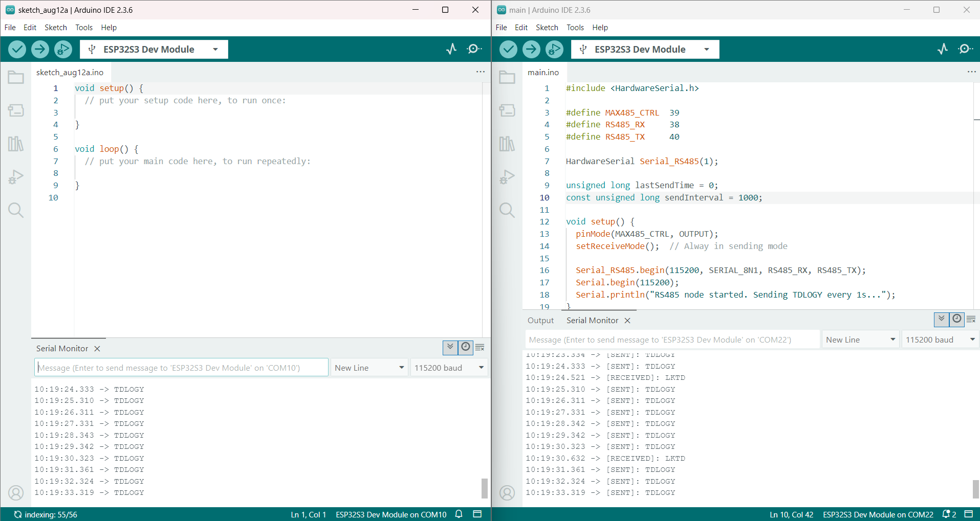The height and width of the screenshot is (521, 980).
Task: Open editor more-options menu in sketch_aug12a window
Action: 481,72
